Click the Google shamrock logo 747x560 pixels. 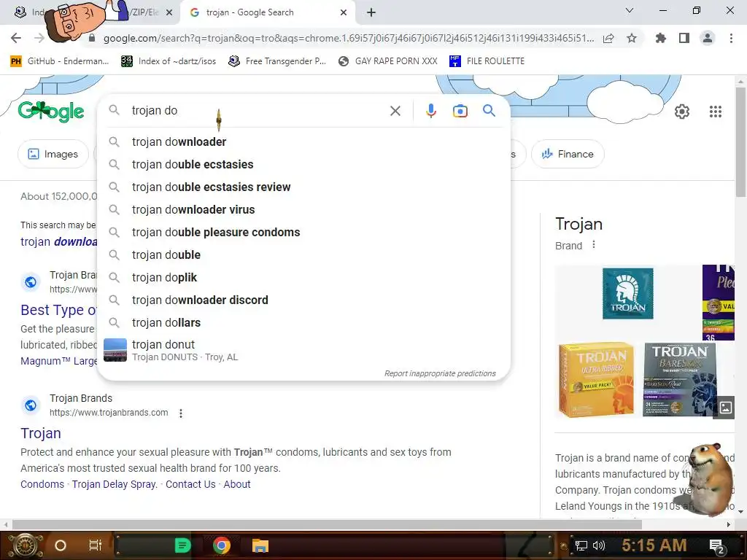pos(51,112)
